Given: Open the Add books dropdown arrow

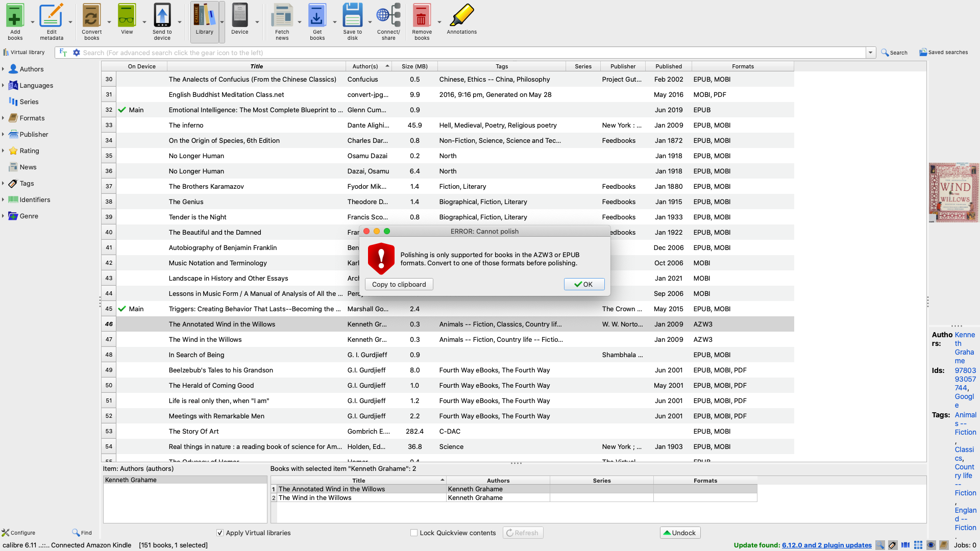Looking at the screenshot, I should pyautogui.click(x=33, y=22).
